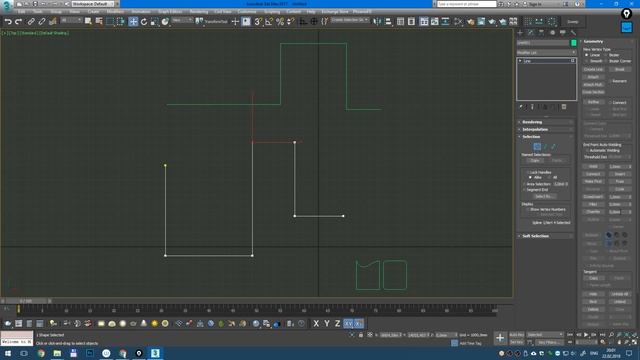
Task: Switch to the Utilities command panel tab
Action: (x=573, y=33)
